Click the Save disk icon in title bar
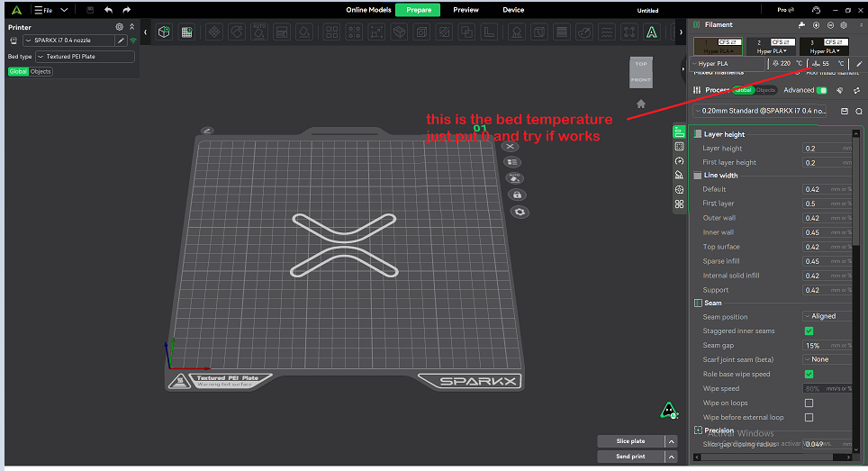868x471 pixels. [x=90, y=10]
